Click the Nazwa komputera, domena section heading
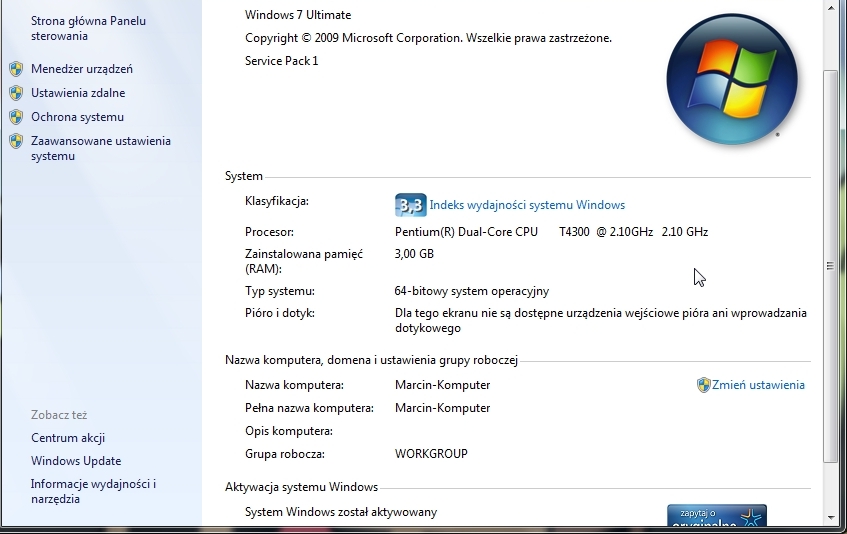The width and height of the screenshot is (847, 534). [x=371, y=360]
